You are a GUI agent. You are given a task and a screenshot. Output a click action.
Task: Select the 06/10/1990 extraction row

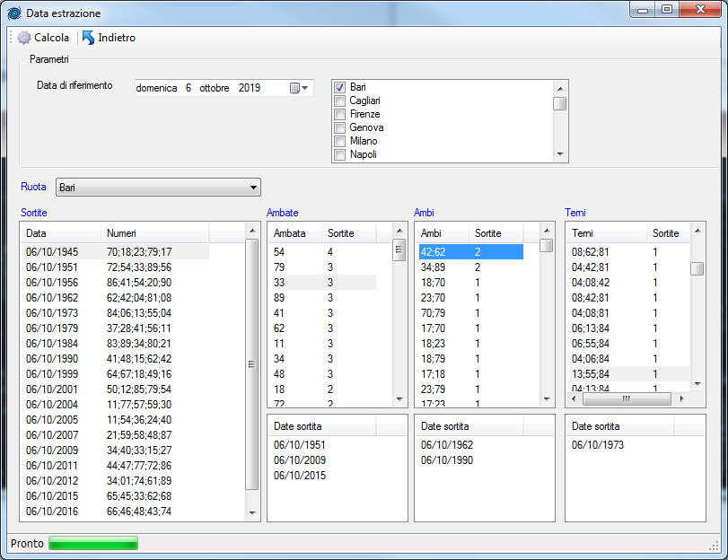116,359
